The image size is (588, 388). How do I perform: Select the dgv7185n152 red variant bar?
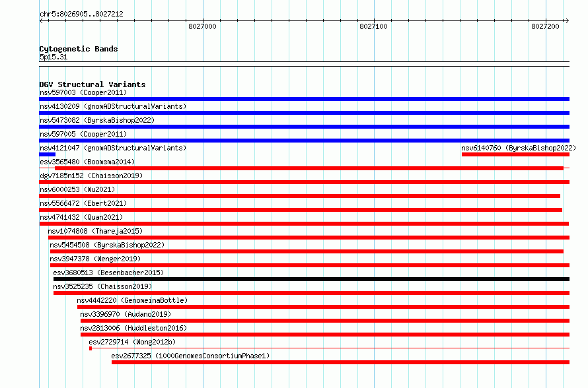tap(304, 182)
